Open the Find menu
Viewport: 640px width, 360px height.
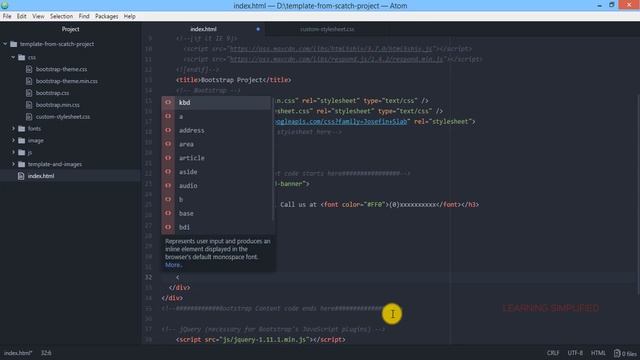click(84, 16)
